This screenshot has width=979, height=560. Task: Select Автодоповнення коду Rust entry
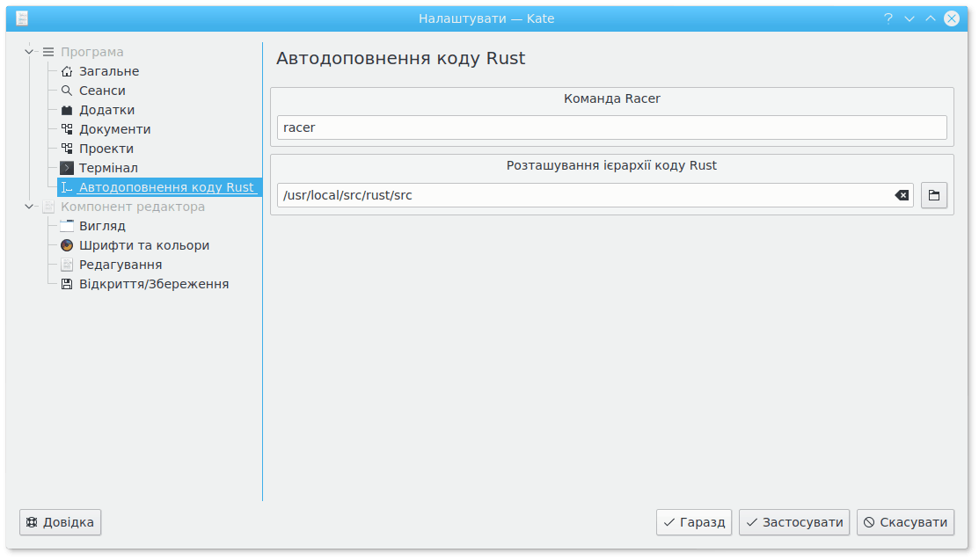pos(165,187)
